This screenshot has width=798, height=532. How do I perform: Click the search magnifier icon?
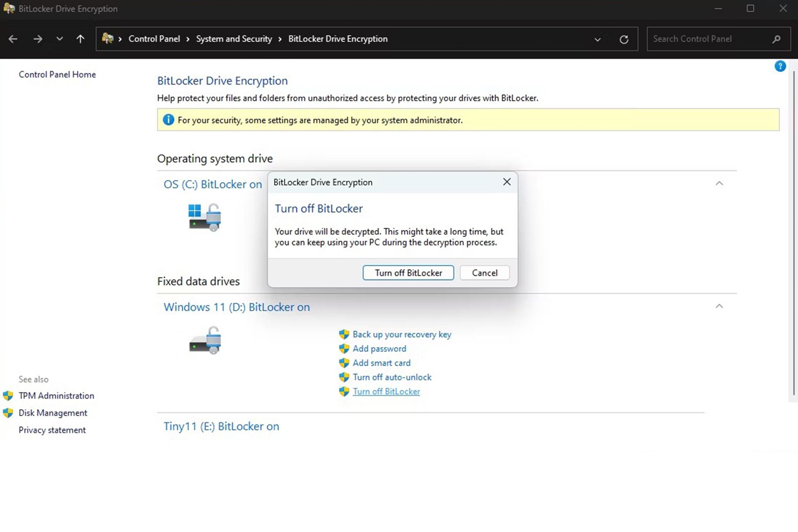click(776, 39)
